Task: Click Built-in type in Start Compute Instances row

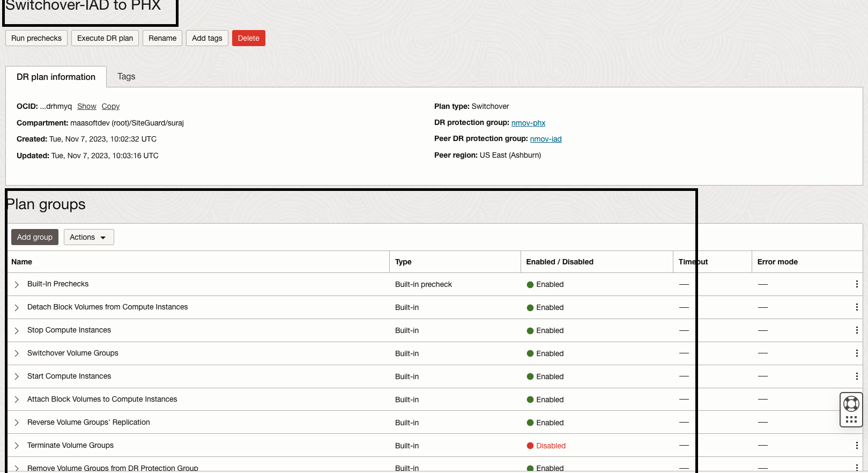Action: pyautogui.click(x=407, y=377)
